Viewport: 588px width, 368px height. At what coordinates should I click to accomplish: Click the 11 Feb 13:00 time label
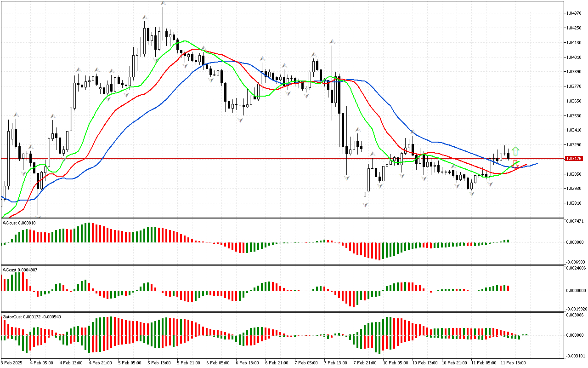[x=513, y=362]
